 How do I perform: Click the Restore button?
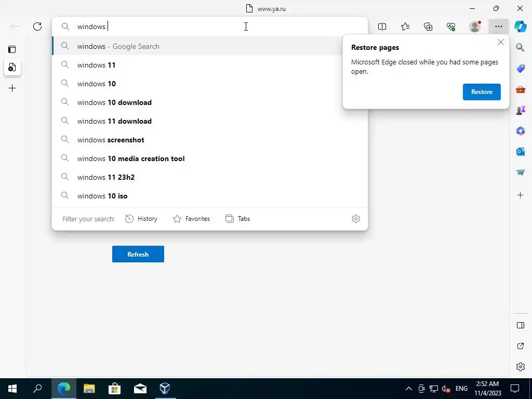coord(482,92)
